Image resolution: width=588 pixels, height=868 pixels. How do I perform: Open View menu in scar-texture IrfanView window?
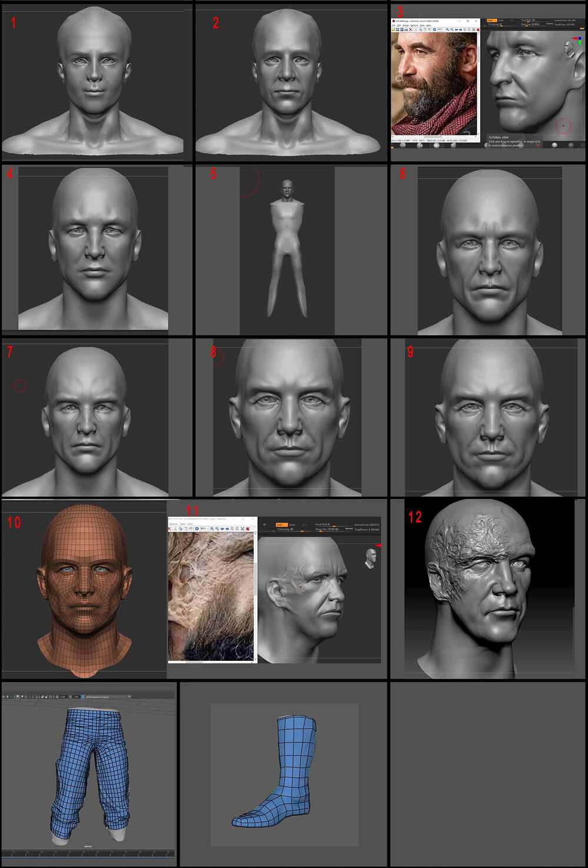[x=182, y=524]
